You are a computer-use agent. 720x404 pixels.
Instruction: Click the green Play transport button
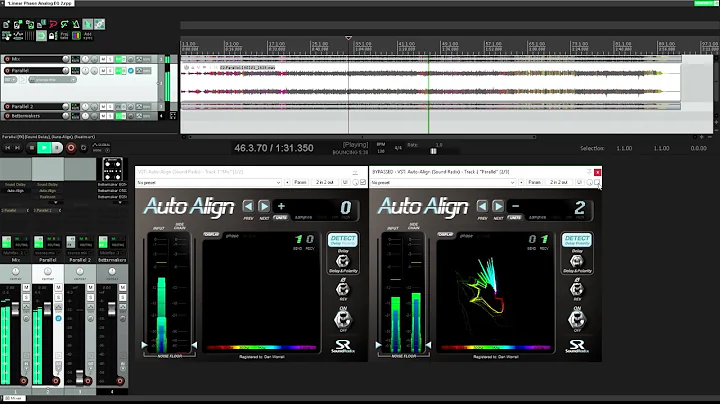[x=44, y=148]
